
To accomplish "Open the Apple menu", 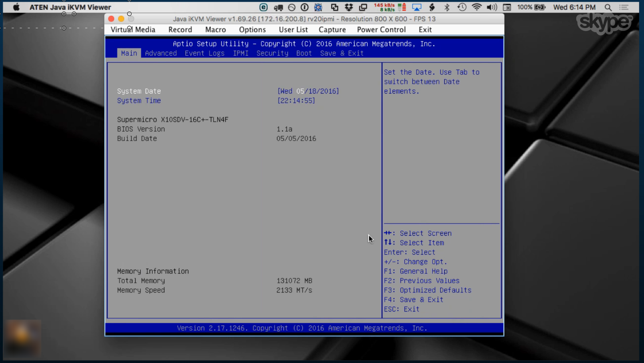I will (x=16, y=7).
